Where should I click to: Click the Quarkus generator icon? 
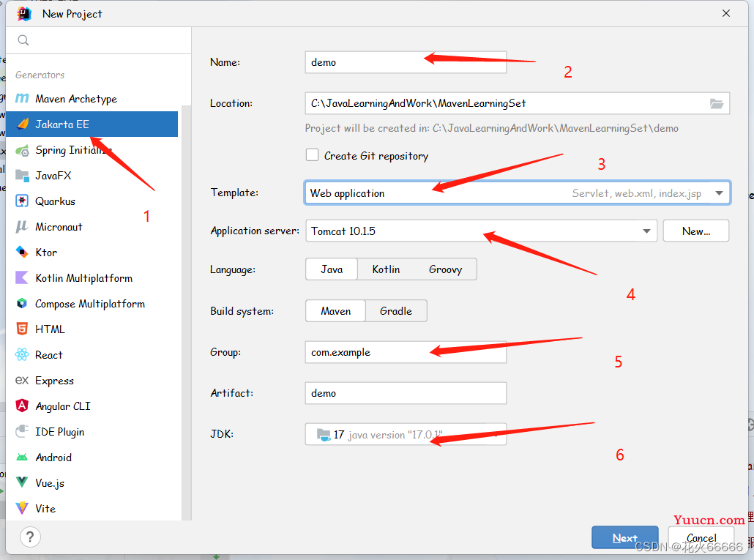click(x=22, y=201)
